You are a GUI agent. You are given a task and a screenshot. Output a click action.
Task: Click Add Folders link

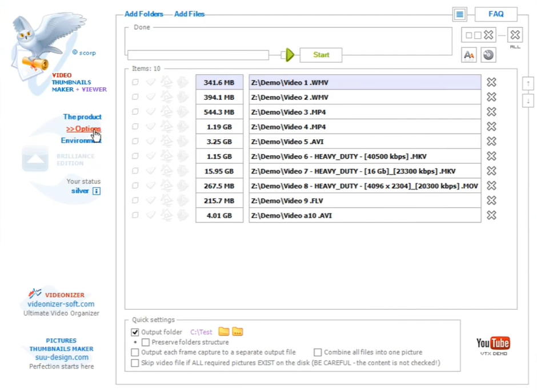[144, 14]
